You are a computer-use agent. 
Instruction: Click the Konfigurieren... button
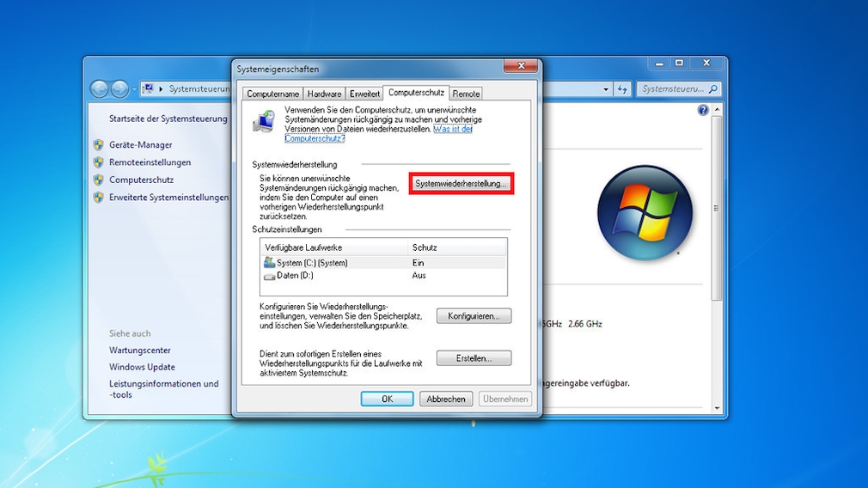[474, 316]
